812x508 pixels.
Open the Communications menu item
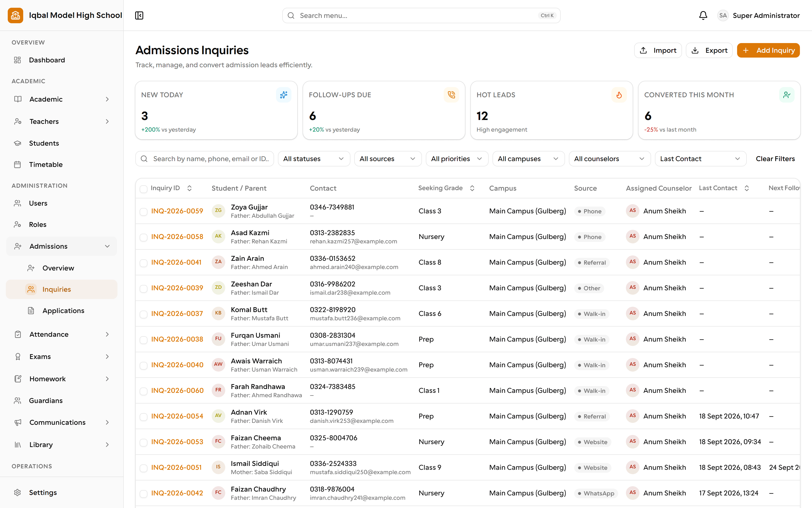pos(62,422)
